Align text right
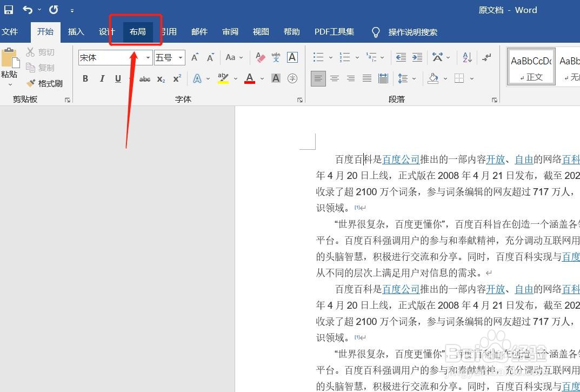This screenshot has width=580, height=392. tap(351, 78)
